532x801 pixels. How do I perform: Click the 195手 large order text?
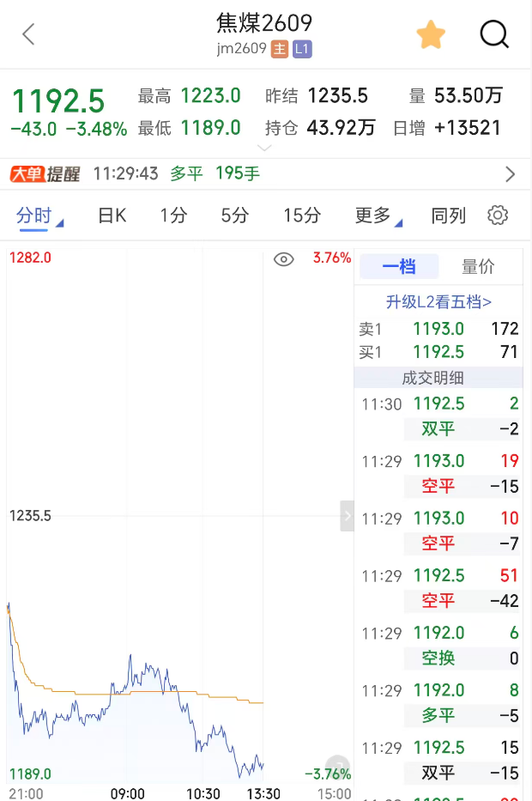click(238, 173)
